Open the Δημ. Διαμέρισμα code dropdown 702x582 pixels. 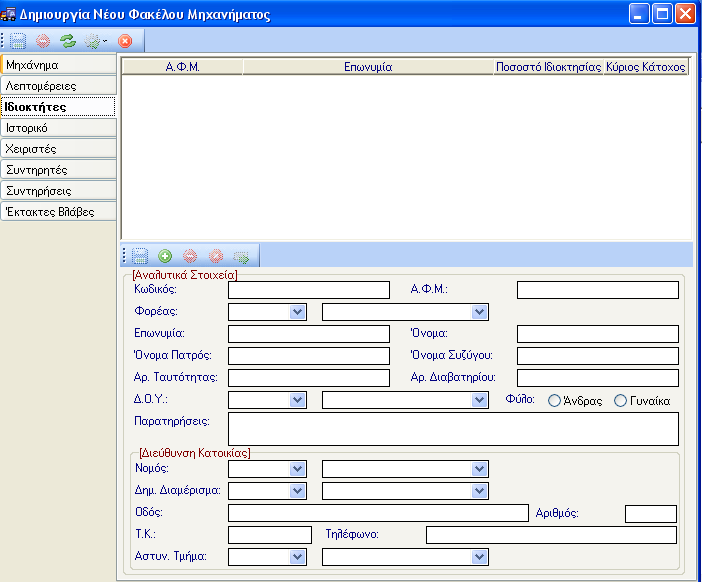click(297, 491)
